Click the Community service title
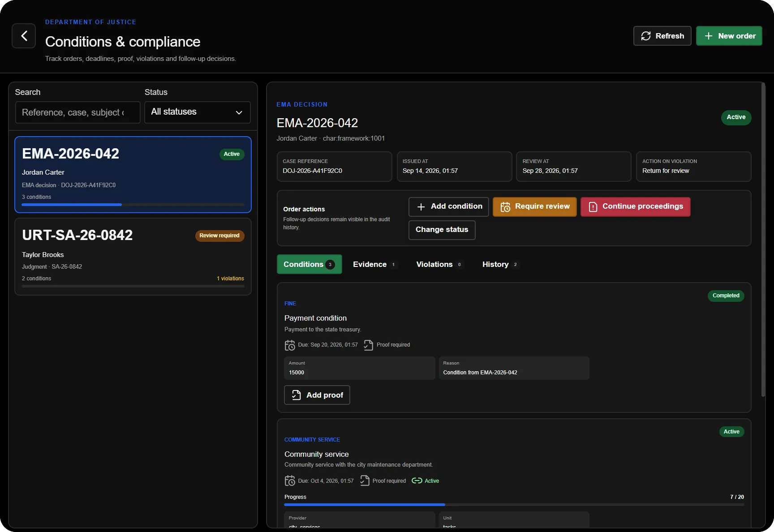 tap(316, 454)
